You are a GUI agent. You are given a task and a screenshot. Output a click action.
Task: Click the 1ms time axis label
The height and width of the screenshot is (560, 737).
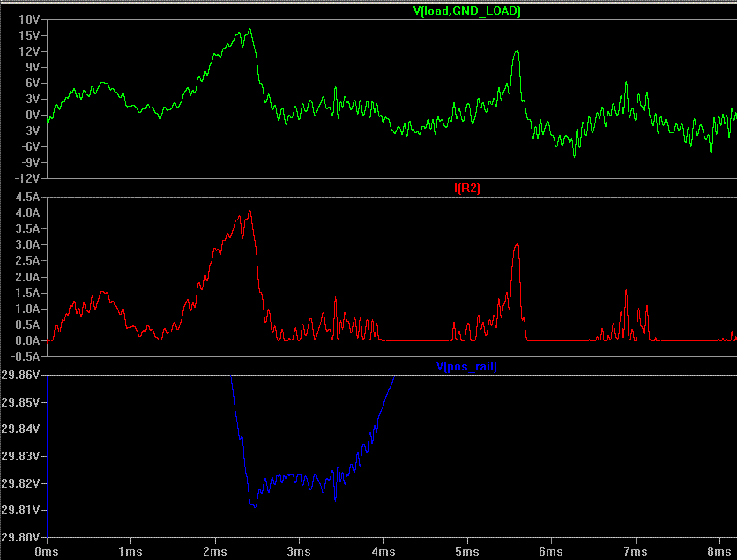pos(130,551)
